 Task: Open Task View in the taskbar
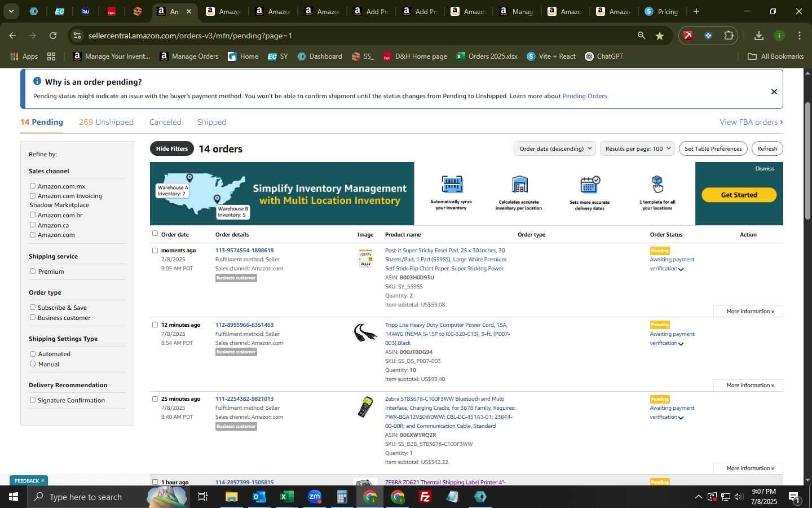[203, 497]
